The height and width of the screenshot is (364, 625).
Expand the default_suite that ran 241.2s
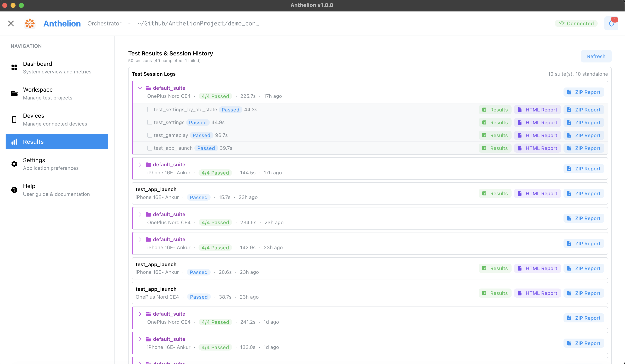[140, 314]
